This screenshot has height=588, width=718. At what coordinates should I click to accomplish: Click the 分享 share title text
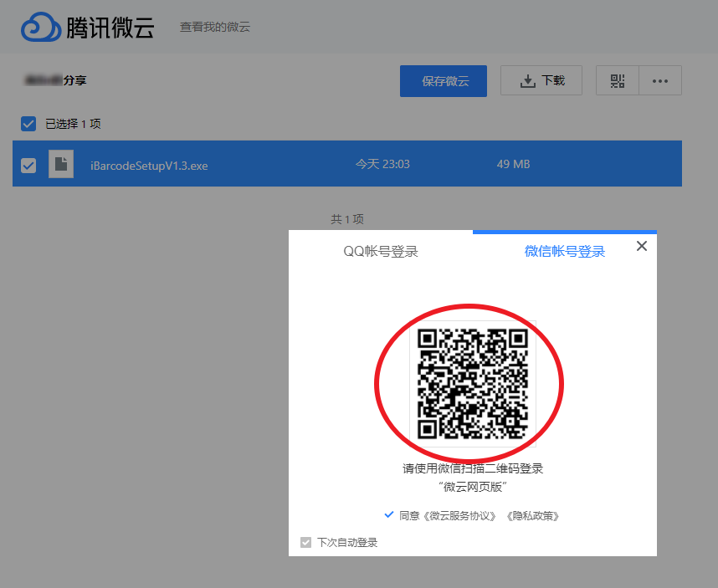(x=74, y=80)
